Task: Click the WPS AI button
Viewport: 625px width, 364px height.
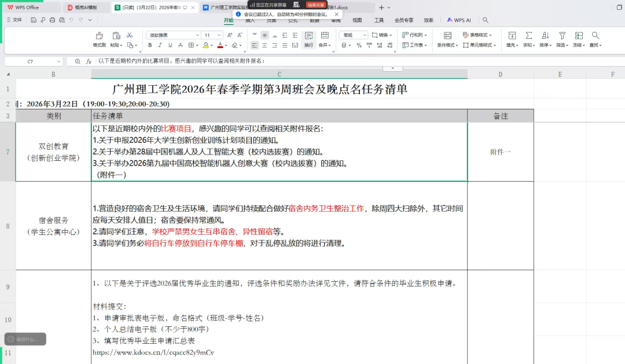Action: click(x=459, y=20)
